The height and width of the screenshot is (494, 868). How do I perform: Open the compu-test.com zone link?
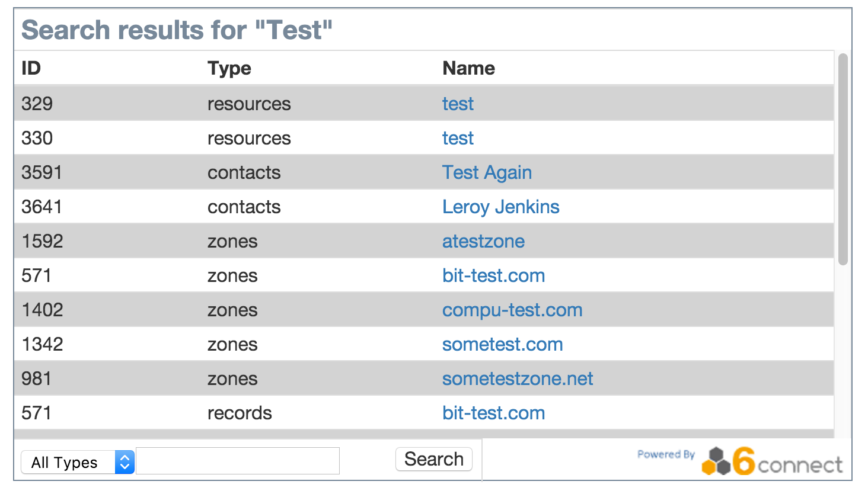512,310
